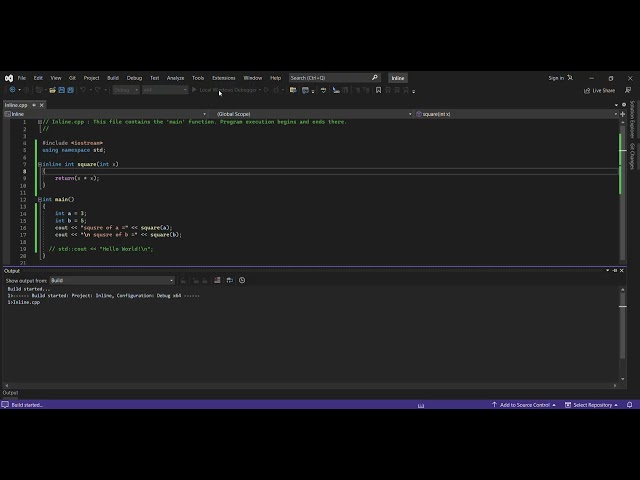The image size is (640, 480).
Task: Open the Solution Explorer side tab
Action: click(x=632, y=120)
